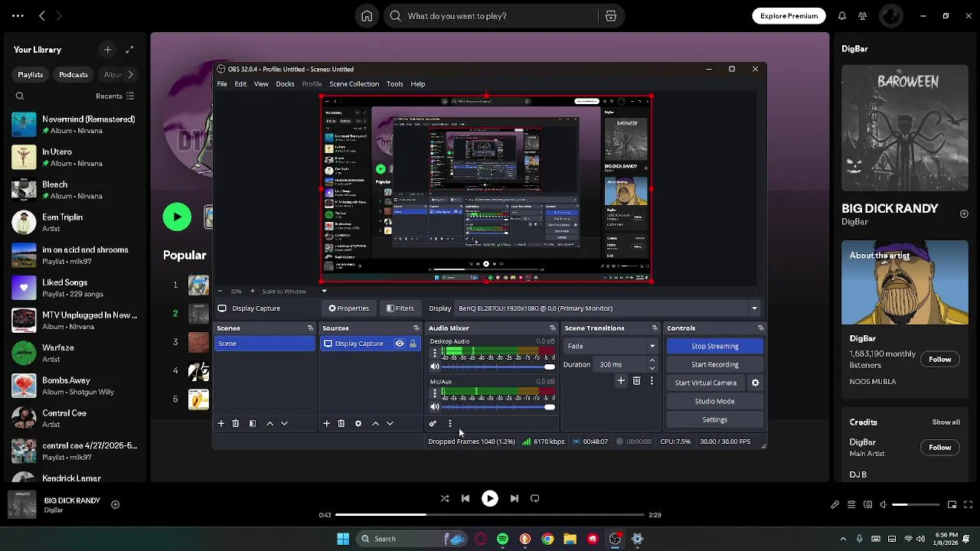
Task: Toggle lock on Display Capture source
Action: click(413, 344)
